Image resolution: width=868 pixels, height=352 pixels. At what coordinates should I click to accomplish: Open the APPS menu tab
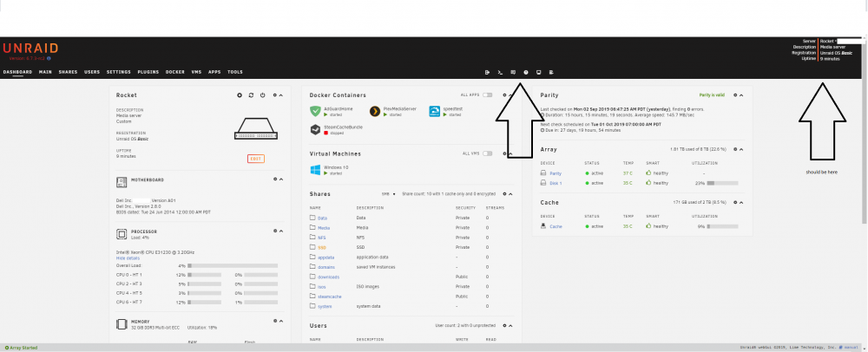(x=214, y=72)
